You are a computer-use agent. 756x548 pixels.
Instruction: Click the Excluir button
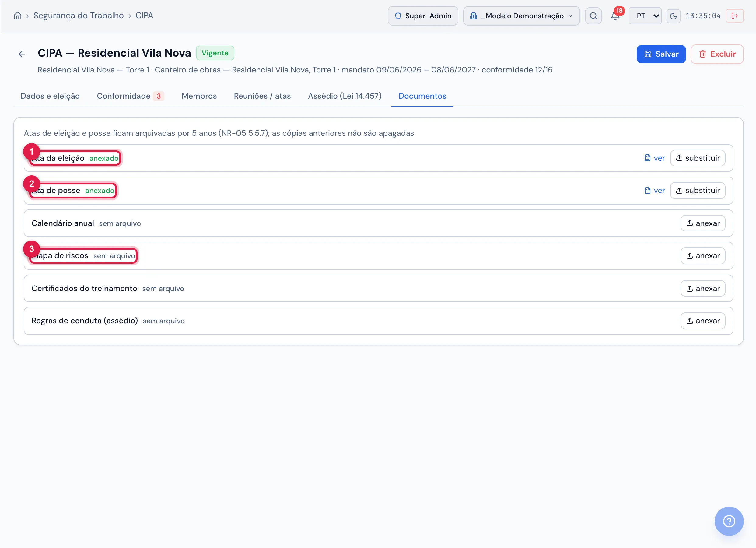tap(717, 54)
